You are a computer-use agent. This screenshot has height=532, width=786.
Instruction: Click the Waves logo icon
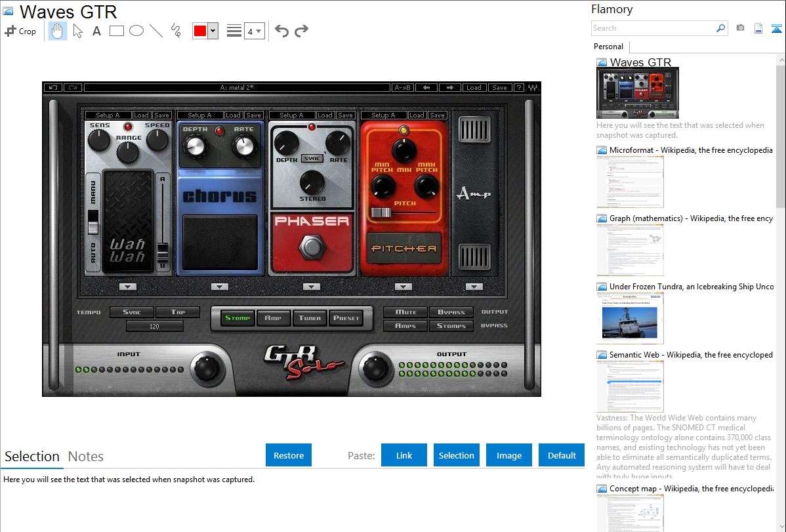point(532,88)
